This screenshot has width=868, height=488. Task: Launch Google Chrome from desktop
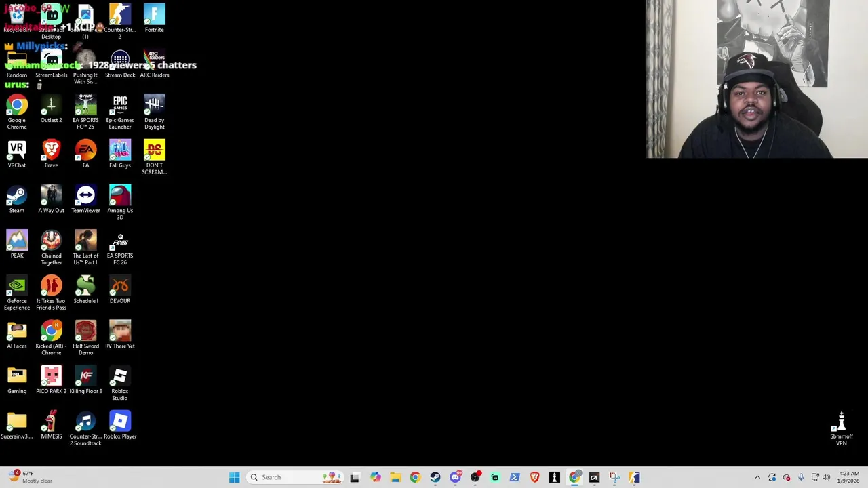point(17,113)
